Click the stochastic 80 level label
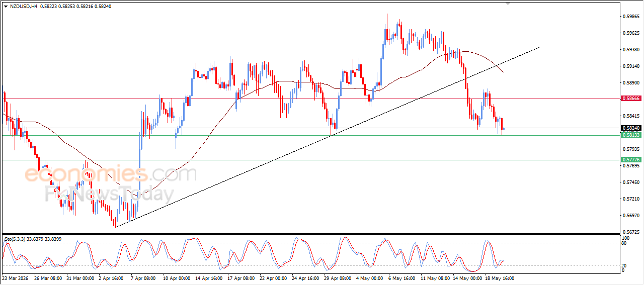Image resolution: width=644 pixels, height=285 pixels. 625,243
